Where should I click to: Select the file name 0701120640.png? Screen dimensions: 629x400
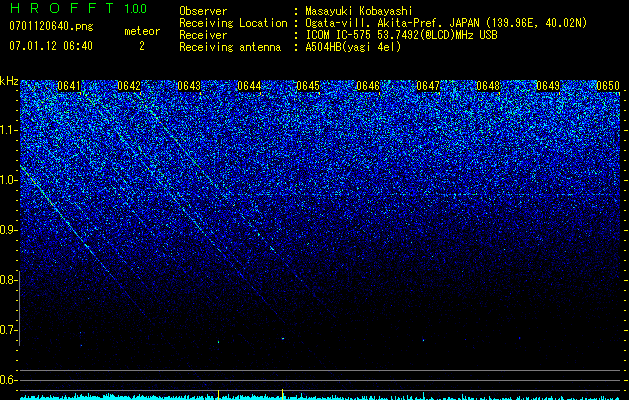[x=51, y=26]
